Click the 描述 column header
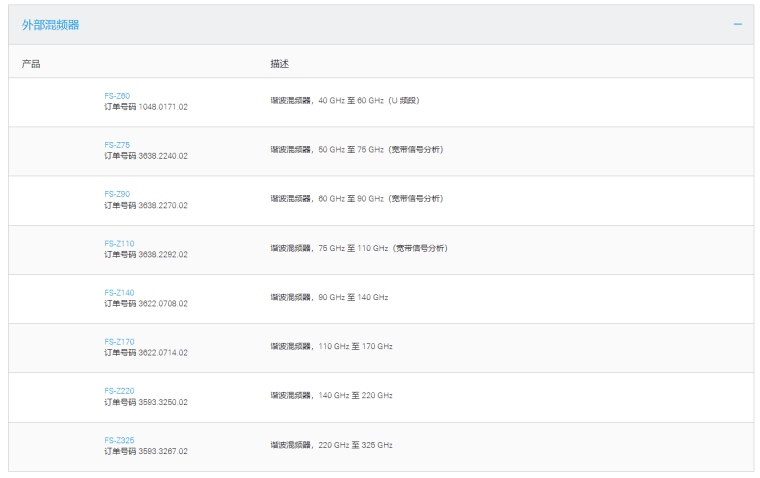 pos(279,64)
